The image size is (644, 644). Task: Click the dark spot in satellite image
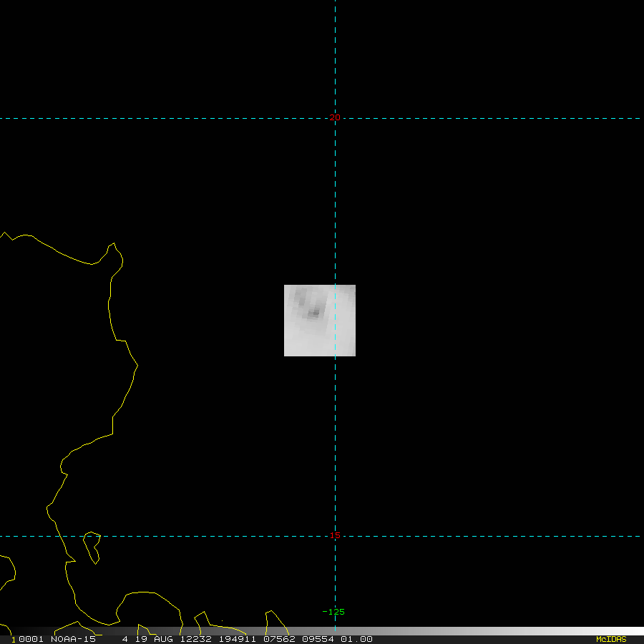[x=313, y=313]
